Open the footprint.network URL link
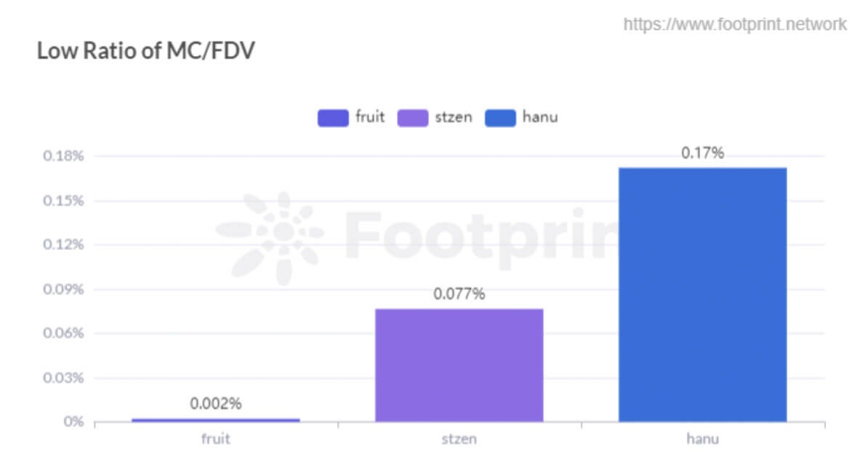Viewport: 868px width, 475px height. coord(735,25)
